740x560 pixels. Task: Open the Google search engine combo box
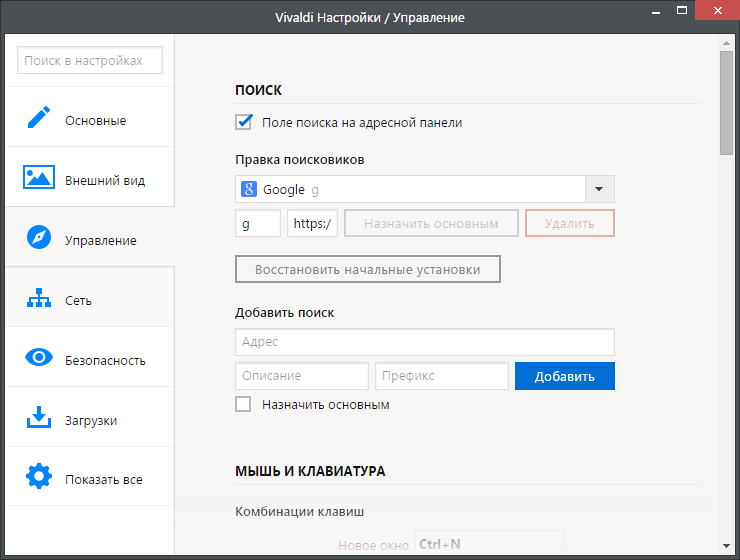410,189
